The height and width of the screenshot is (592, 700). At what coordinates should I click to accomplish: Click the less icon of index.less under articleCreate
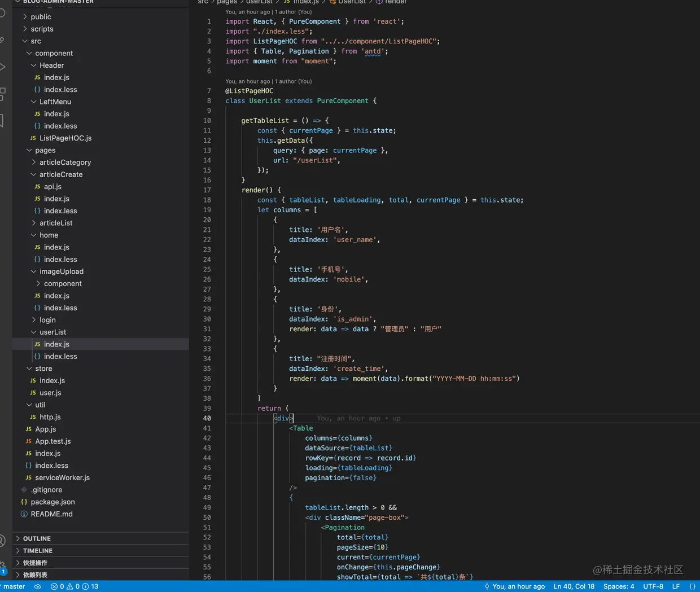click(37, 211)
